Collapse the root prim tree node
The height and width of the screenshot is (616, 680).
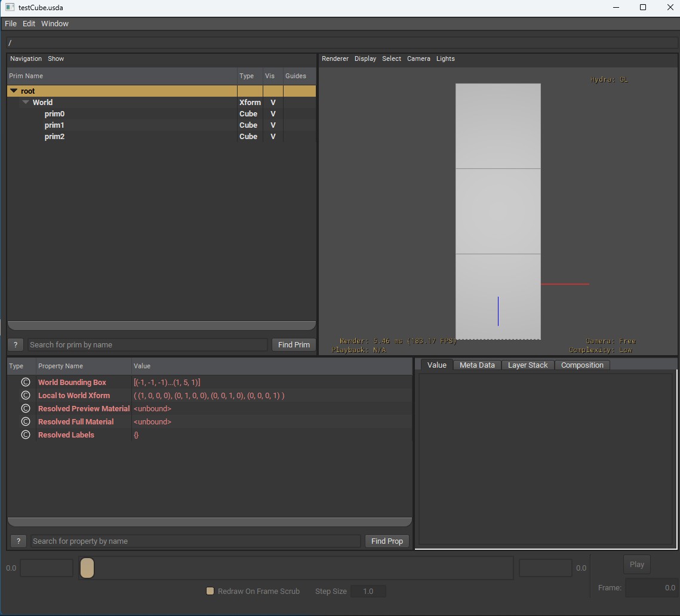[14, 91]
